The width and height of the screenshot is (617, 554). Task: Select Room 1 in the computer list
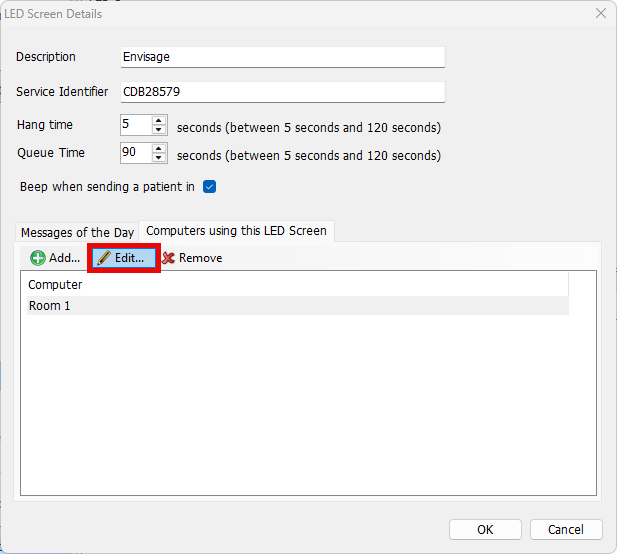click(50, 306)
